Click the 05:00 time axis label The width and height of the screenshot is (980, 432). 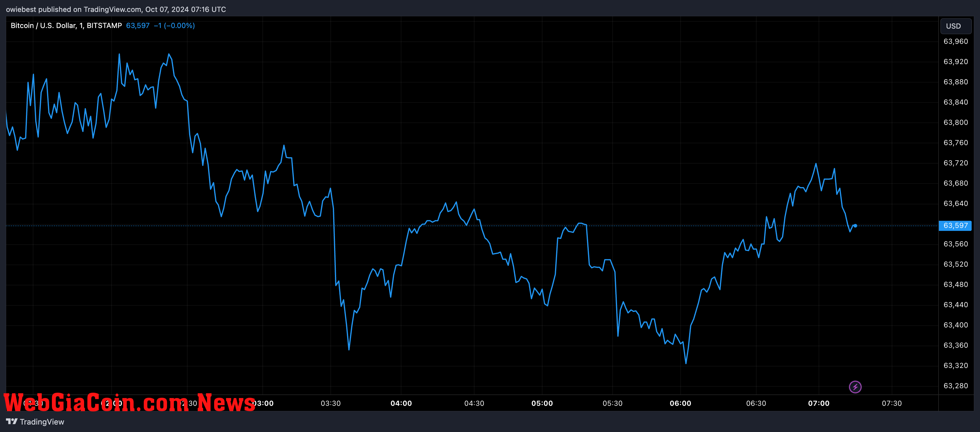pyautogui.click(x=542, y=403)
